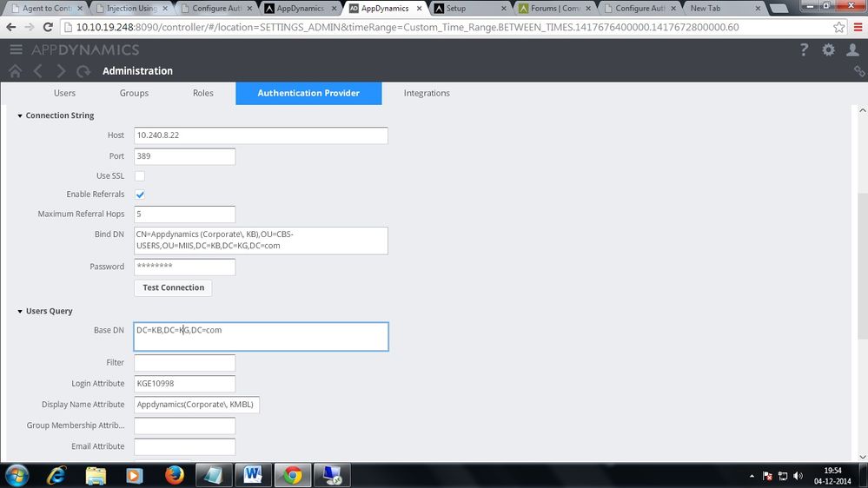The image size is (868, 488).
Task: Click into the Email Attribute field
Action: pos(184,446)
